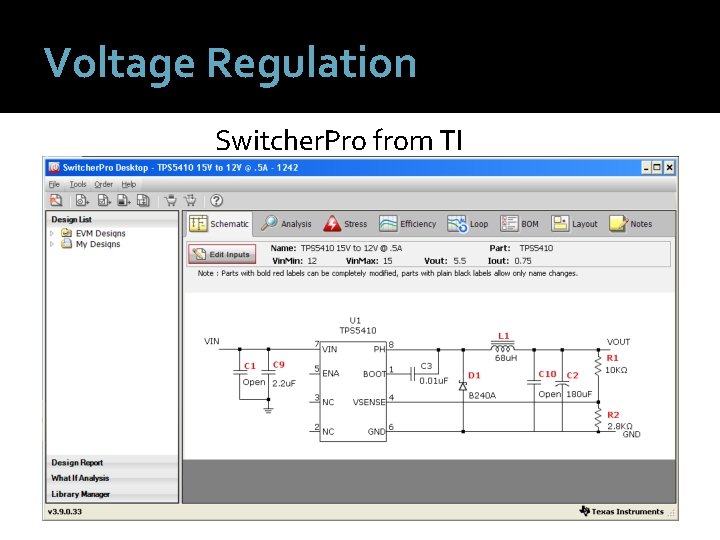View the BOM tab

point(519,224)
